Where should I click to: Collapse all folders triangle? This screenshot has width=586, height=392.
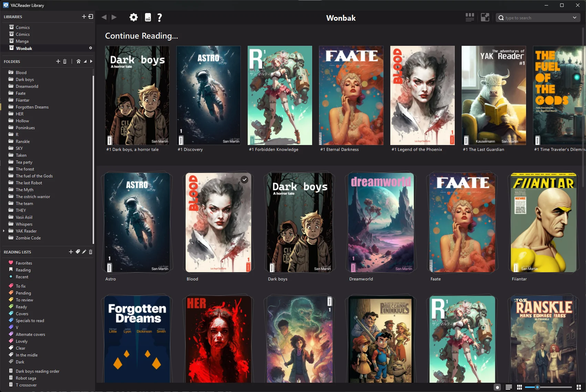[x=85, y=61]
